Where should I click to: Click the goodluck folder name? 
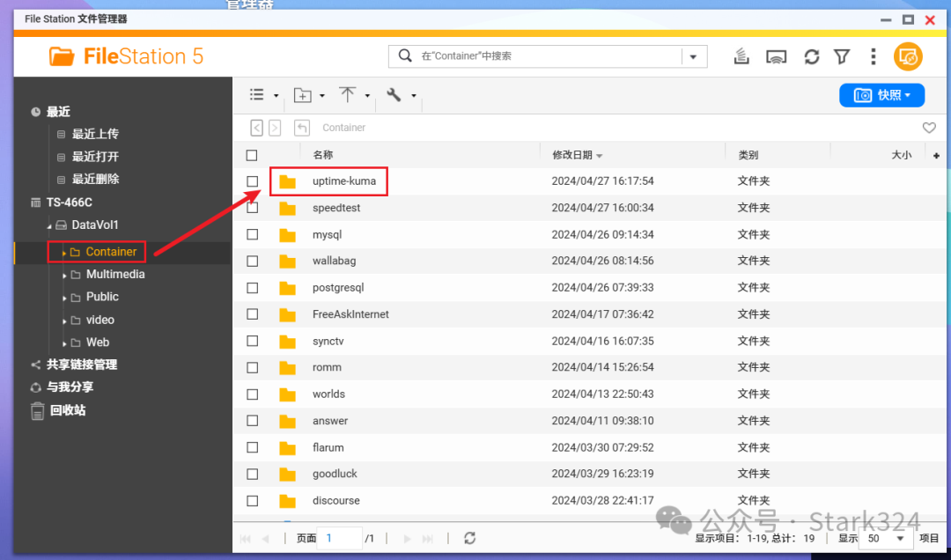(x=335, y=474)
